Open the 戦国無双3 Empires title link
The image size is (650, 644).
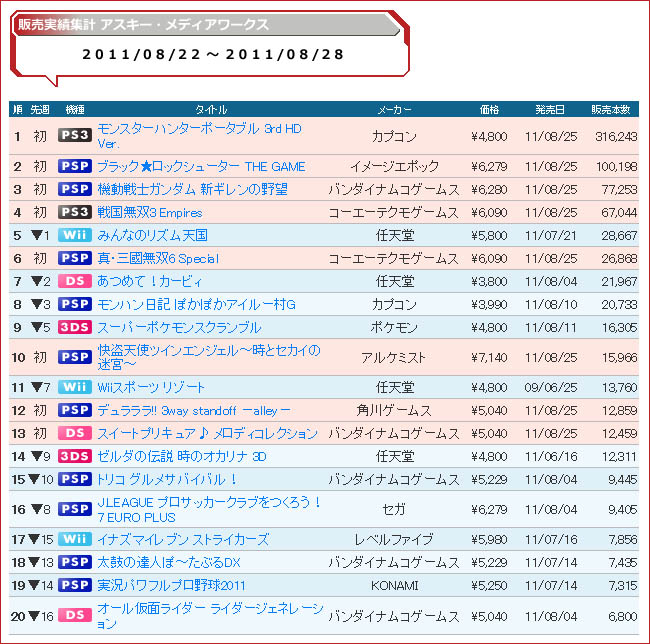(150, 213)
